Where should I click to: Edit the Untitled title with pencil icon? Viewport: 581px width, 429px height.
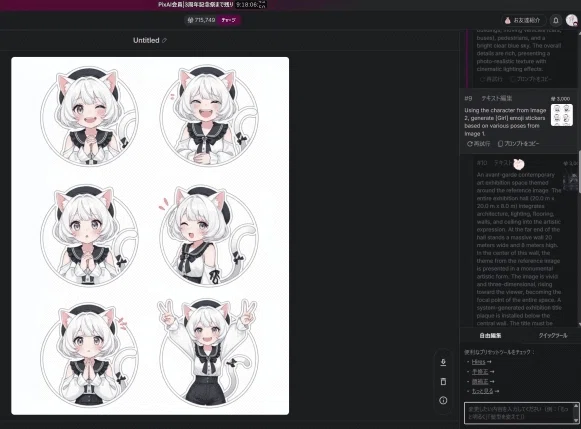pos(165,40)
